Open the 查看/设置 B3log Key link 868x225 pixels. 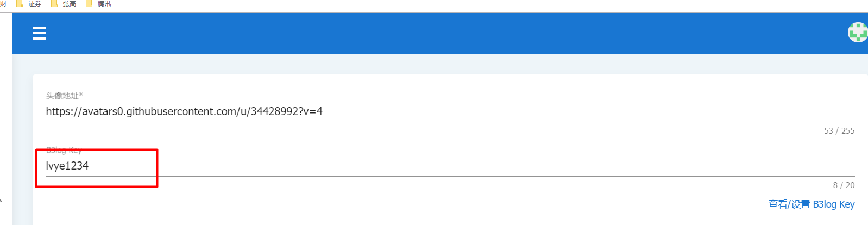click(x=811, y=204)
